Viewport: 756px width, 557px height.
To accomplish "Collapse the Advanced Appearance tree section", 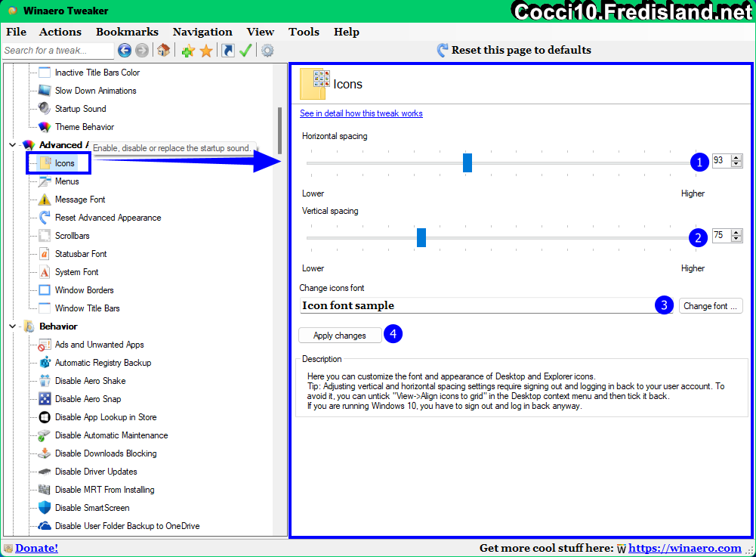I will click(x=13, y=145).
